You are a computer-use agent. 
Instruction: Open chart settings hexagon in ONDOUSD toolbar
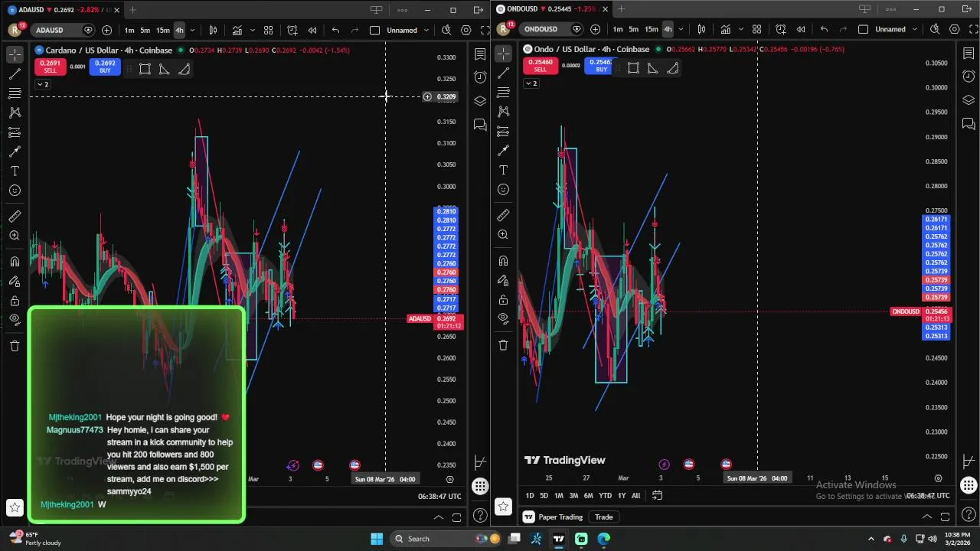pyautogui.click(x=954, y=29)
